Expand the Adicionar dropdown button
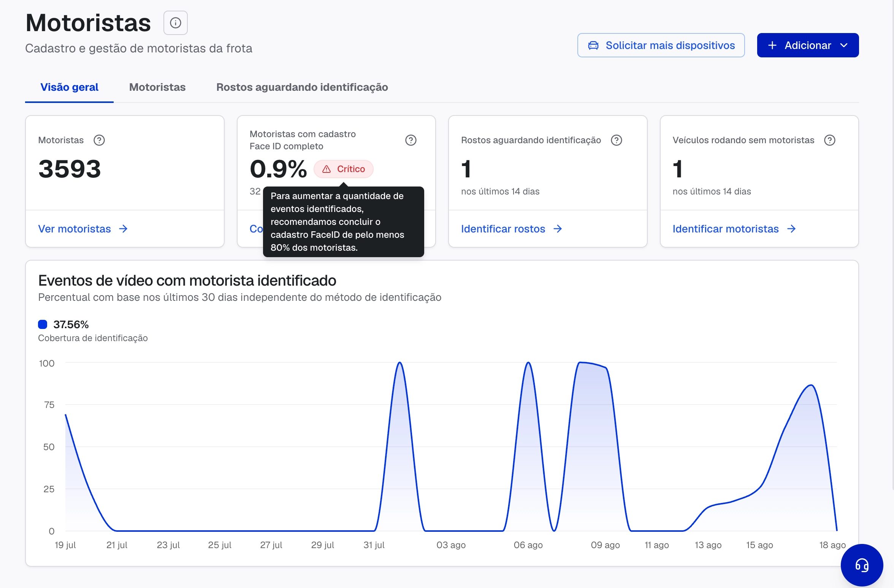Image resolution: width=894 pixels, height=588 pixels. pos(808,45)
